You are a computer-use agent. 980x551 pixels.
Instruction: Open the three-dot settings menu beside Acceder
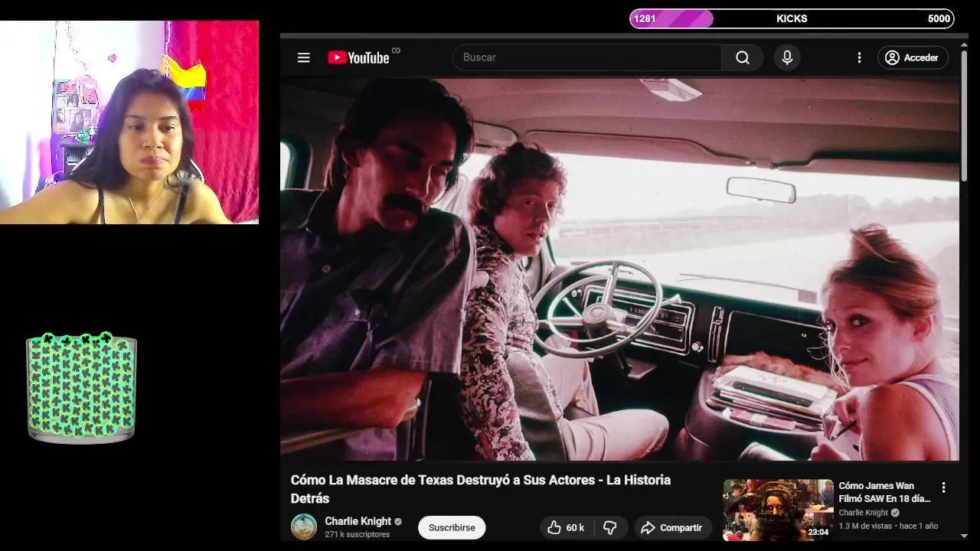(x=859, y=57)
